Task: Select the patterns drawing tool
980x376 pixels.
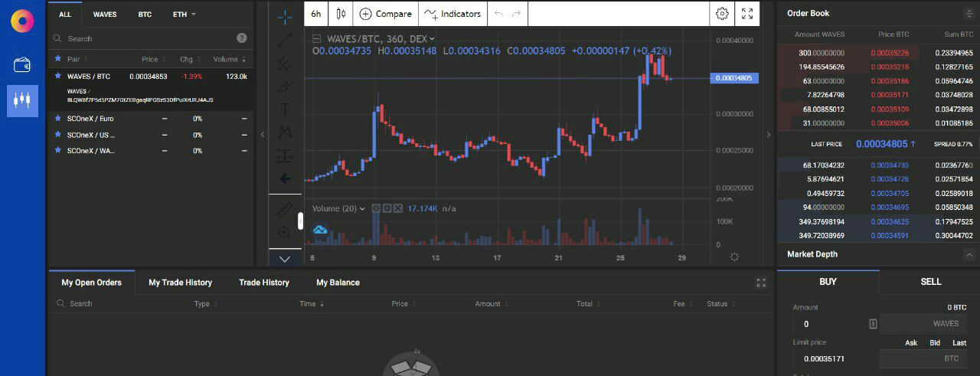Action: [x=285, y=132]
